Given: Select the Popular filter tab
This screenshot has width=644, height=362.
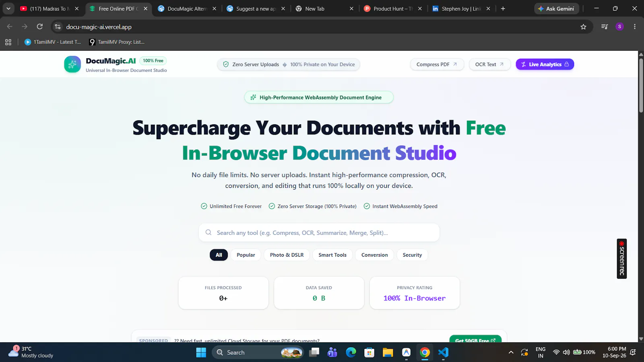Looking at the screenshot, I should [x=246, y=255].
